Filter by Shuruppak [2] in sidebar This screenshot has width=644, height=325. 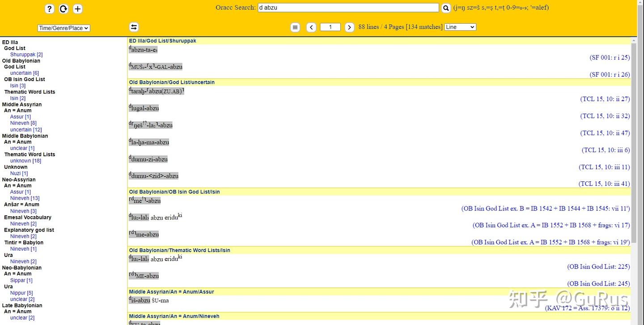click(26, 55)
